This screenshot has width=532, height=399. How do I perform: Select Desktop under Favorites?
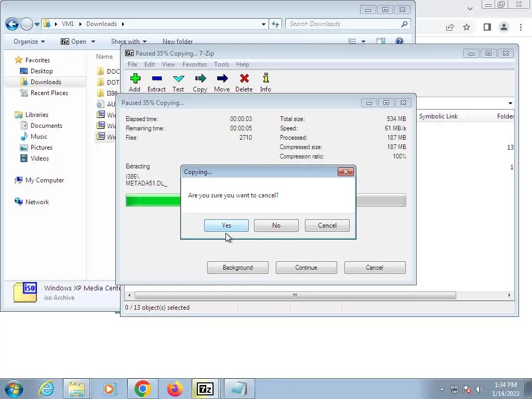click(x=37, y=71)
